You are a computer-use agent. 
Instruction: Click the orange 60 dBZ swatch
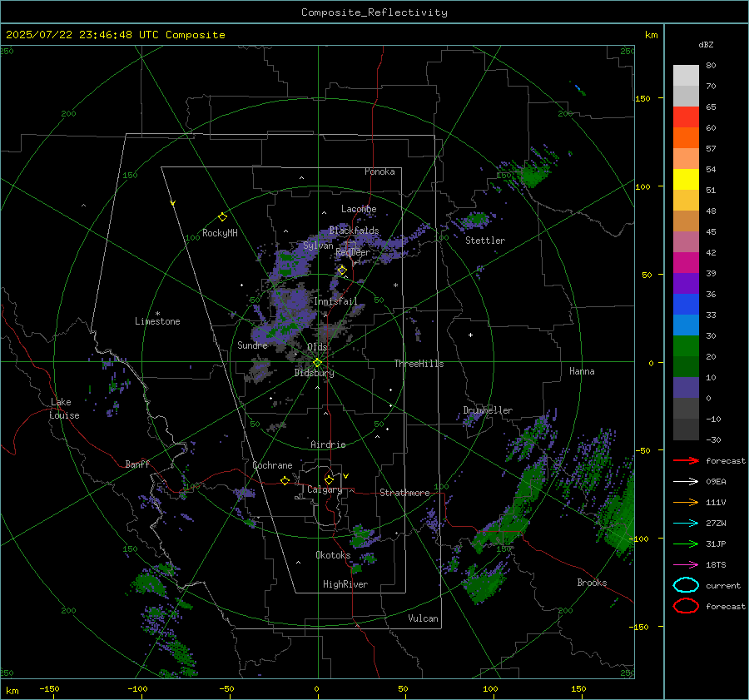point(686,137)
